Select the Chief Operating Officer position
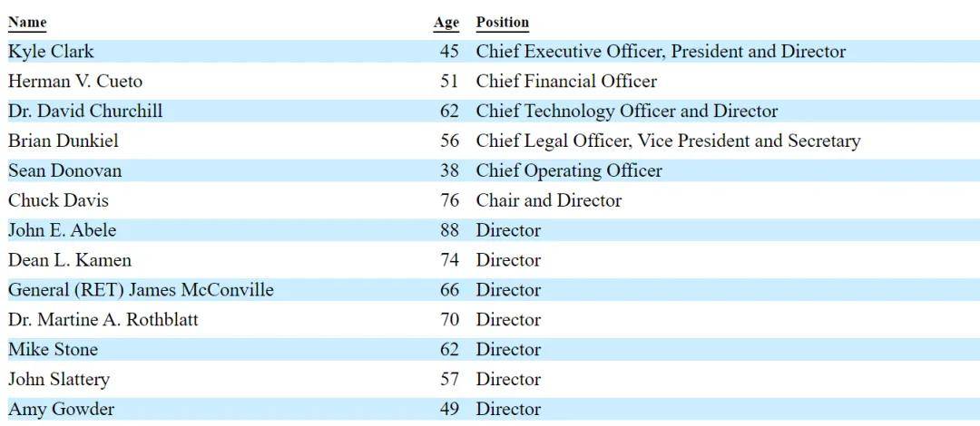 pos(569,171)
